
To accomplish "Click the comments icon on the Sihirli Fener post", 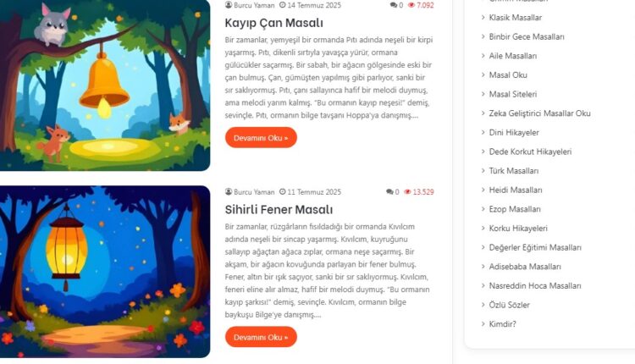I will (389, 191).
